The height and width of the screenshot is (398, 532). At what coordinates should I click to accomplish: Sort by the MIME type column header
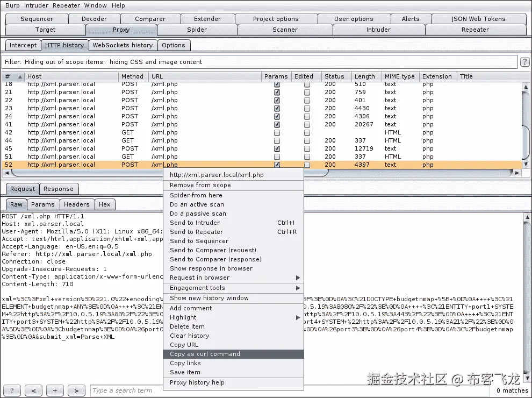pyautogui.click(x=400, y=76)
